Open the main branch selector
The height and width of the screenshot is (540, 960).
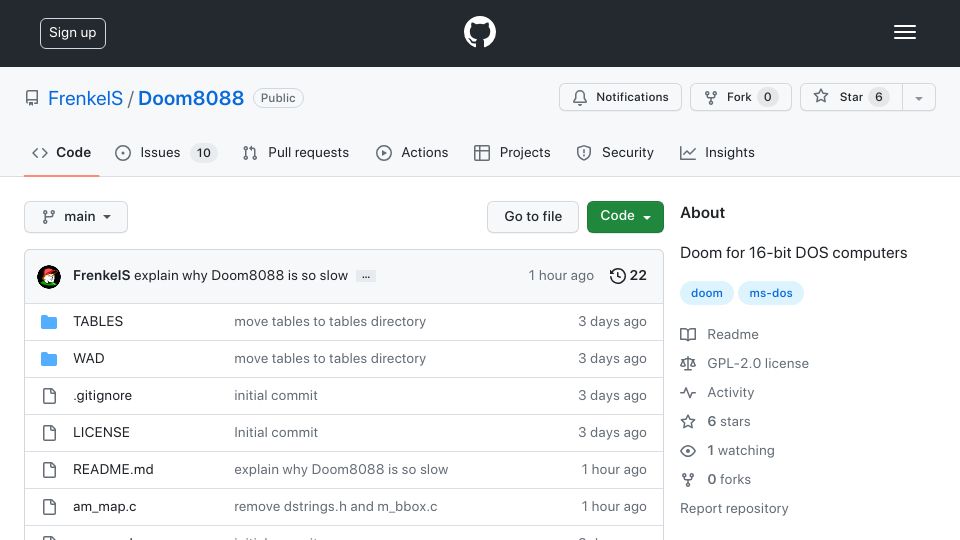(76, 217)
